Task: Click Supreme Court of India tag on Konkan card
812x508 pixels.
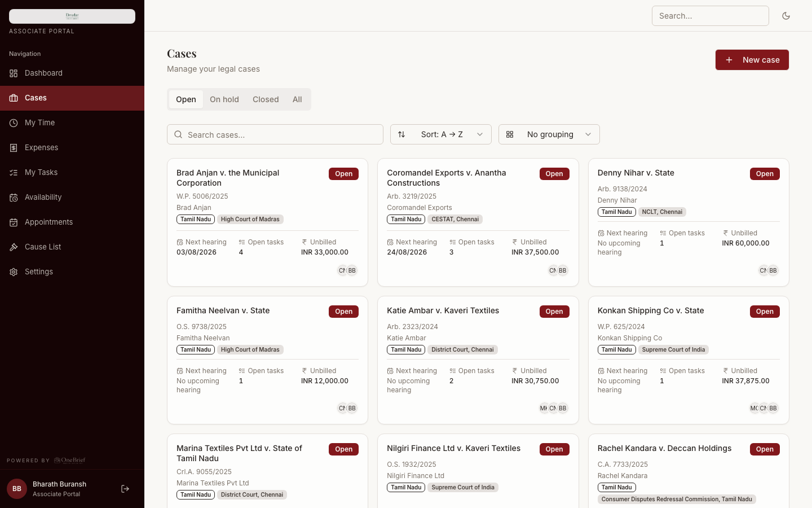Action: [x=673, y=349]
